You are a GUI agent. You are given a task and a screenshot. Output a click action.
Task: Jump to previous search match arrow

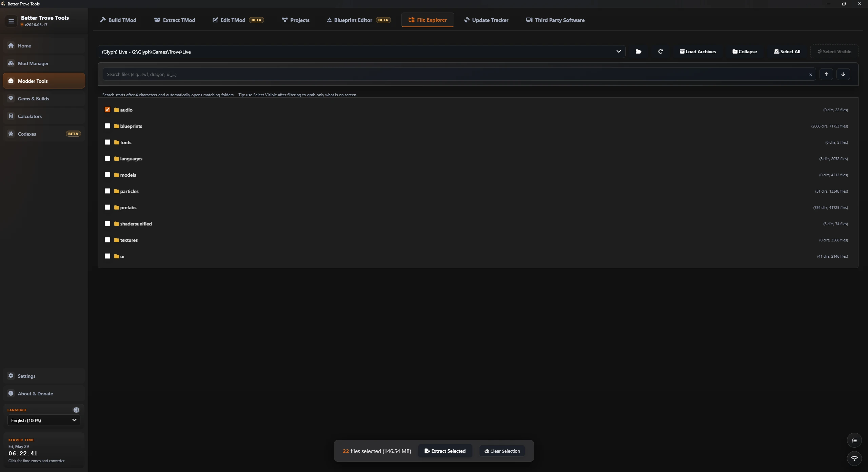click(826, 74)
